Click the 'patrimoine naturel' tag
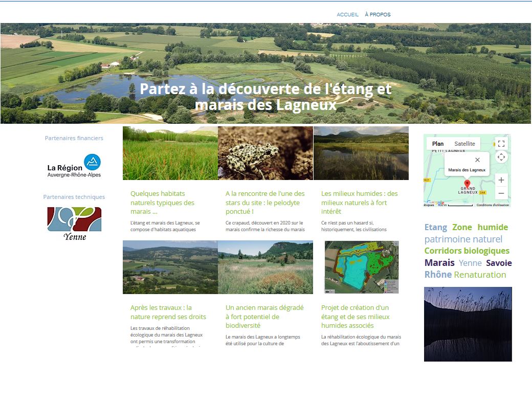 tap(463, 239)
